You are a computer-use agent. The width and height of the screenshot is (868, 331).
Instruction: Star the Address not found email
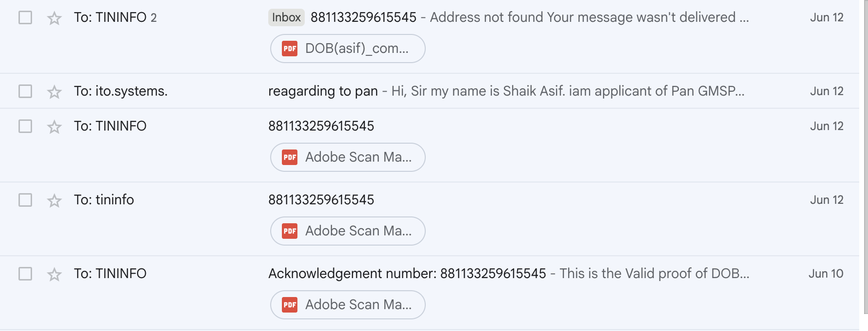coord(54,18)
